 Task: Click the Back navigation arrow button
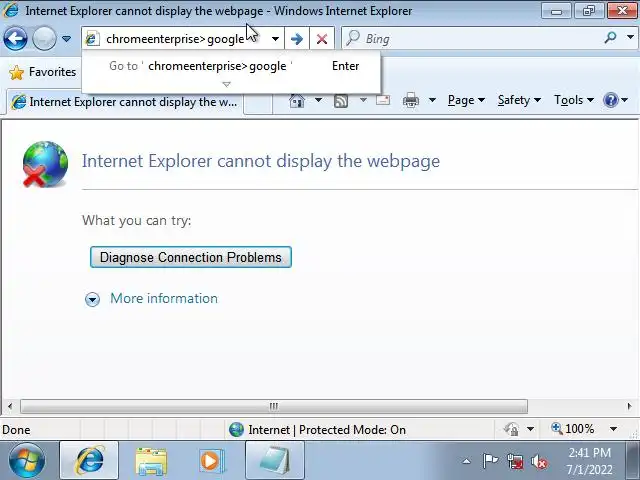pyautogui.click(x=15, y=39)
